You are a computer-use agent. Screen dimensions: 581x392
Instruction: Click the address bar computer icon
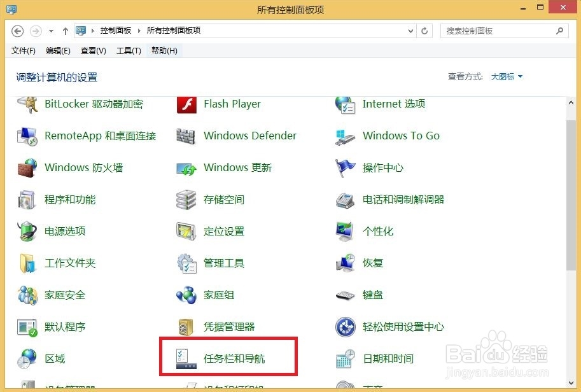pyautogui.click(x=81, y=31)
